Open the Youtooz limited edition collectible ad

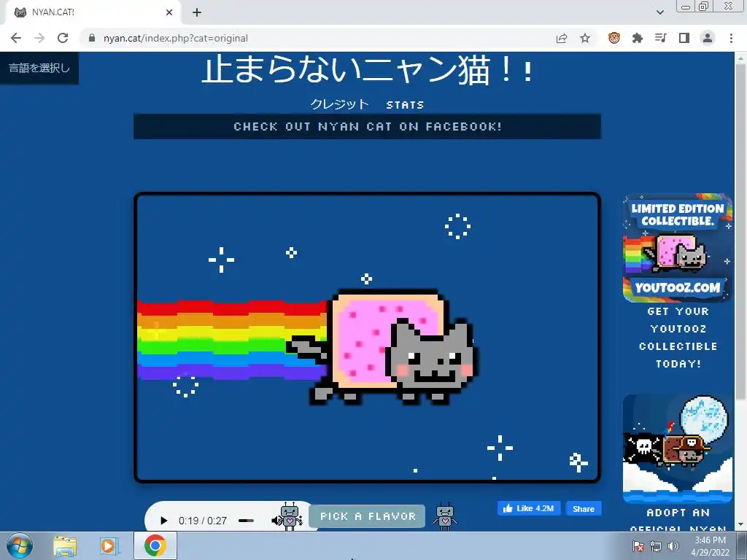click(678, 248)
